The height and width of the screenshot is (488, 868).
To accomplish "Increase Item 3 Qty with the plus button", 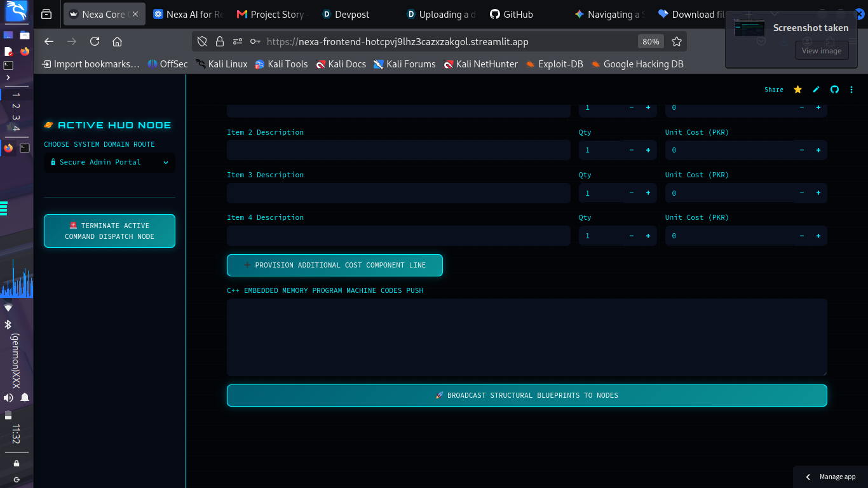I will tap(648, 193).
